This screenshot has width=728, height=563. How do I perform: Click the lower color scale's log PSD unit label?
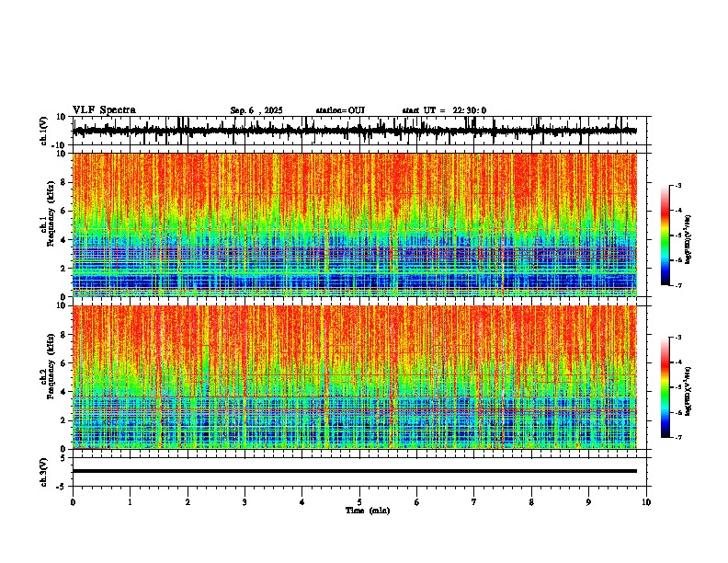click(x=688, y=391)
